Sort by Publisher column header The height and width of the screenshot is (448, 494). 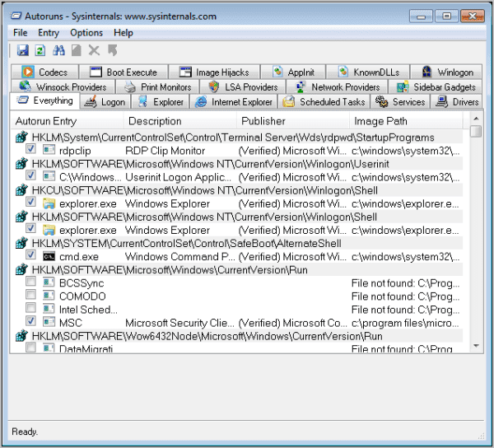(293, 121)
